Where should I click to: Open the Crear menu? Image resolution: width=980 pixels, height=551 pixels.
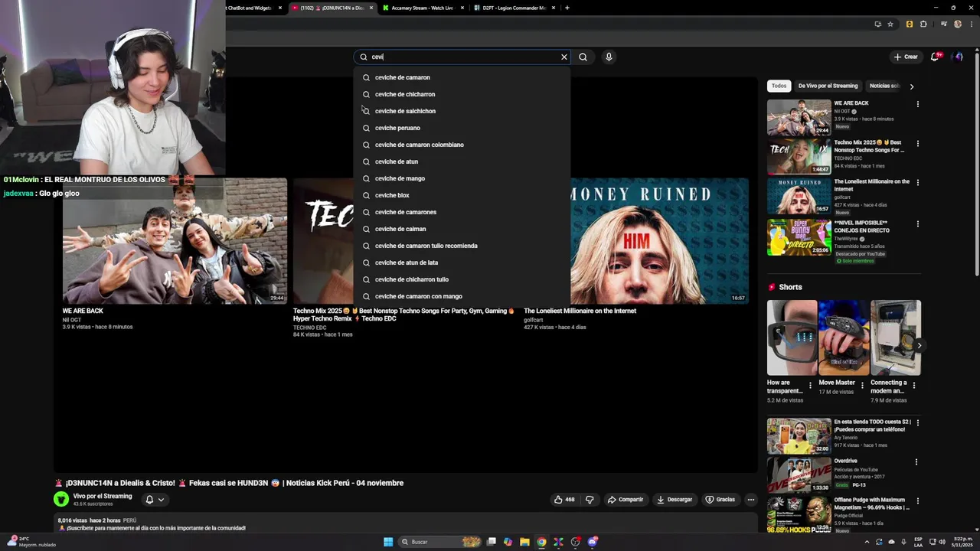point(906,57)
